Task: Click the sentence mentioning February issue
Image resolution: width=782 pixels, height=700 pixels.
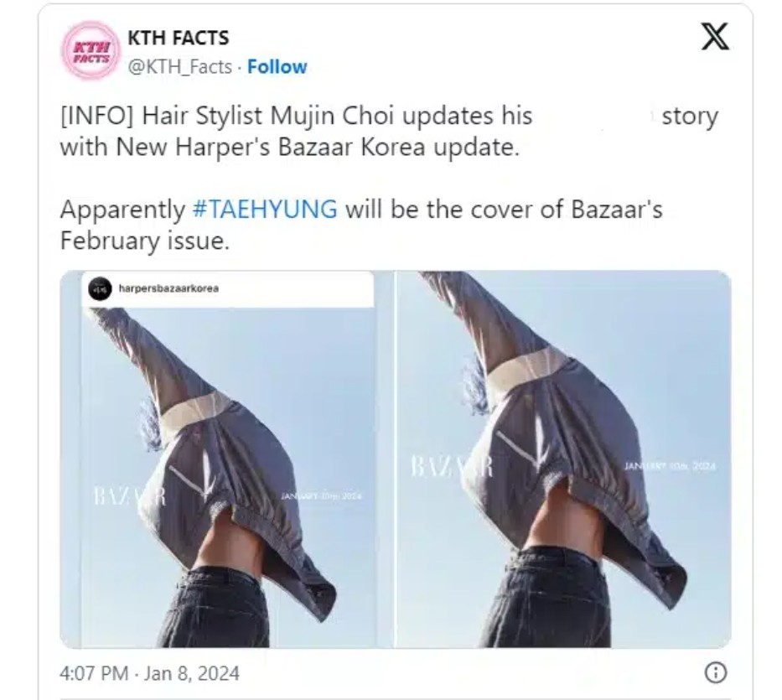Action: pos(361,225)
